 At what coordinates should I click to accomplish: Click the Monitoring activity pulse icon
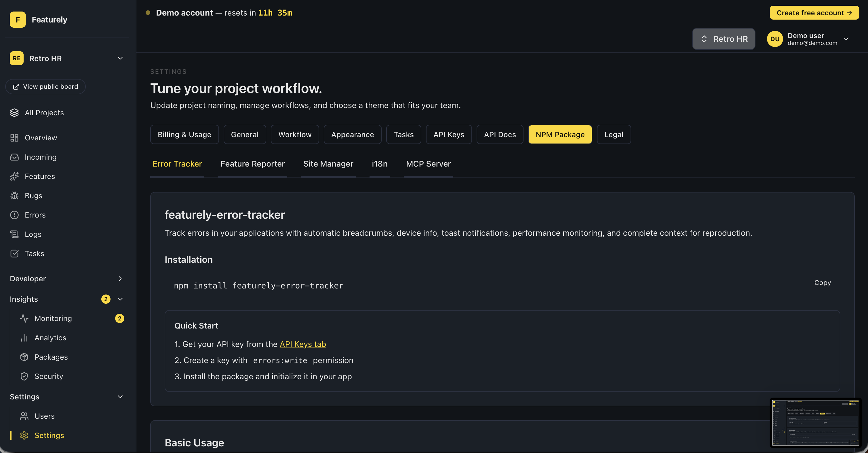[x=24, y=318]
